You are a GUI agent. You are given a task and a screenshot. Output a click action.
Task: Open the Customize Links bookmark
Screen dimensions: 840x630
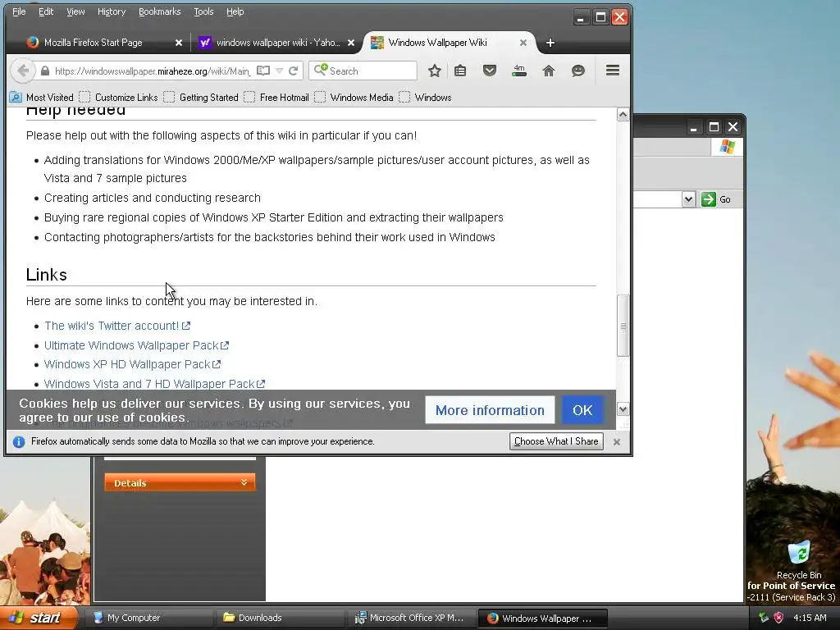pos(118,98)
